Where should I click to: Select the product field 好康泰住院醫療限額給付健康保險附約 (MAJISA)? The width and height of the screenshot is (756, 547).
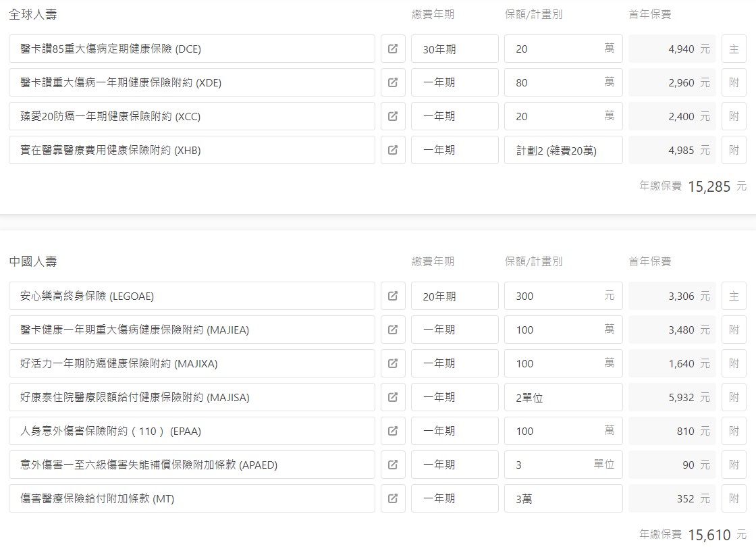(192, 397)
